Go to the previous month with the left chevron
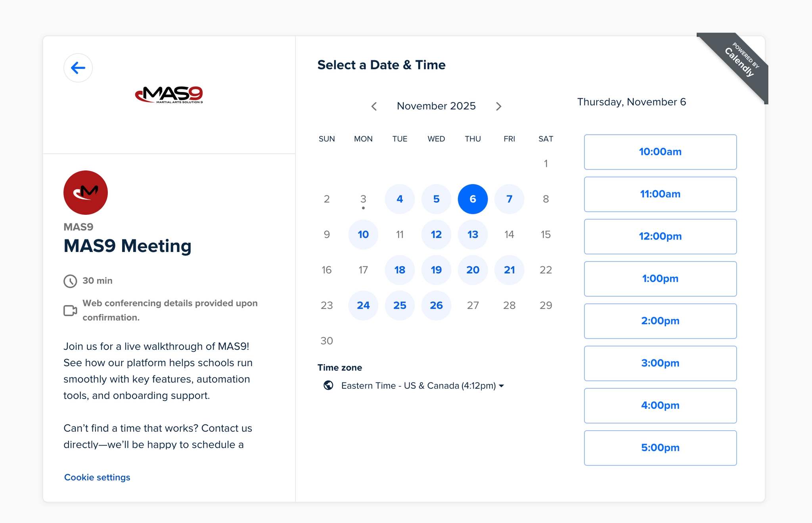 373,106
